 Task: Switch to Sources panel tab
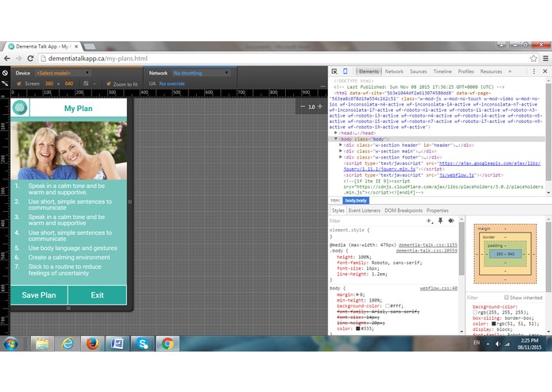419,71
